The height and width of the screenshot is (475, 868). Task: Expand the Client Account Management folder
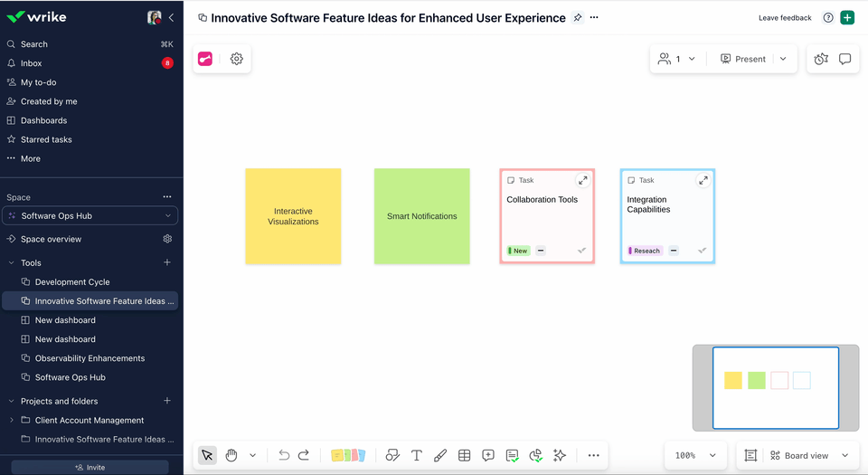tap(12, 420)
